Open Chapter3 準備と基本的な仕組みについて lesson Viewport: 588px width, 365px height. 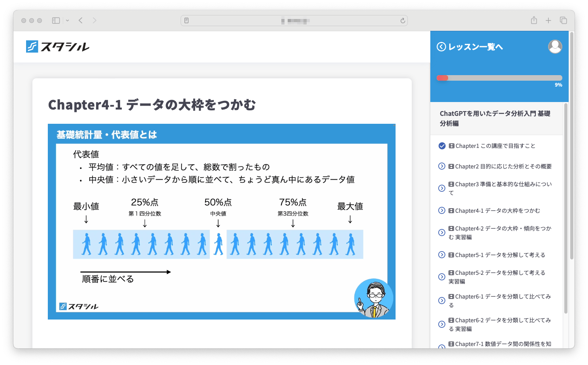(x=499, y=188)
